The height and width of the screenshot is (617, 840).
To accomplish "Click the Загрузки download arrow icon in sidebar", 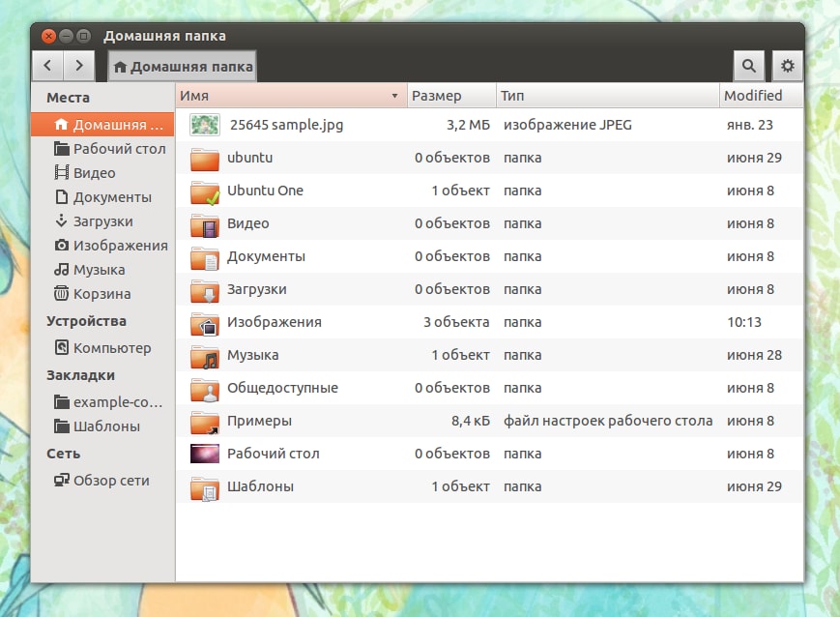I will coord(62,220).
